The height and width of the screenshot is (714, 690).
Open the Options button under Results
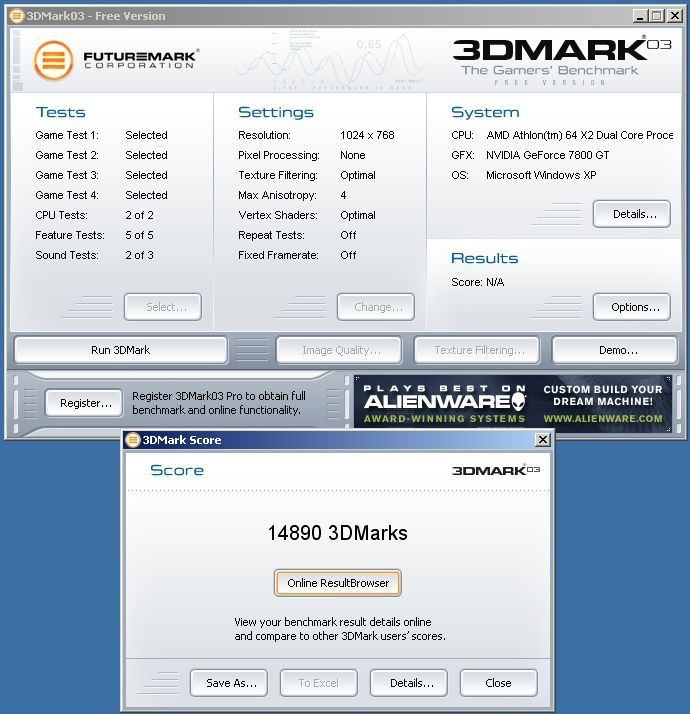point(632,307)
